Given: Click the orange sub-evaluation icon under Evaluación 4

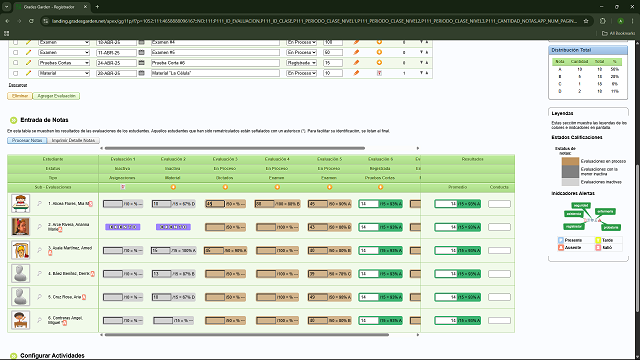Looking at the screenshot, I should pos(277,187).
